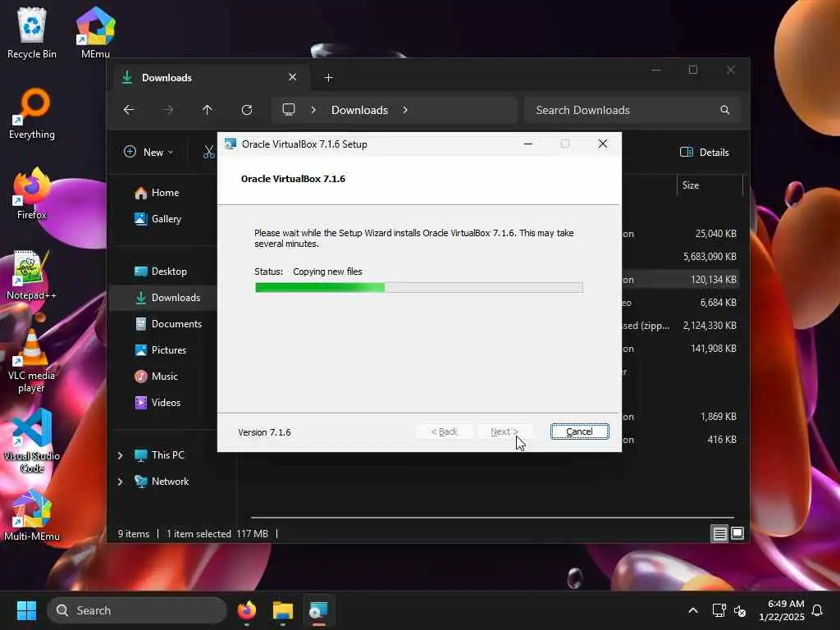Open Music in navigation pane

164,377
